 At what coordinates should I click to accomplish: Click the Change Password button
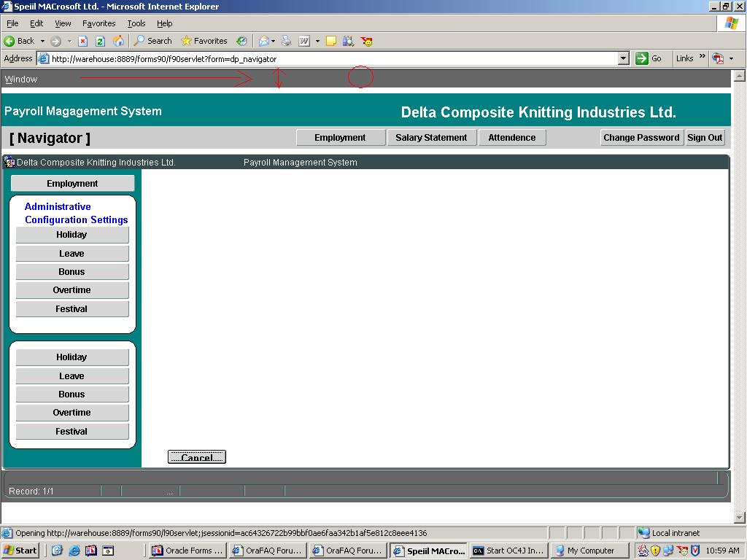click(x=641, y=138)
